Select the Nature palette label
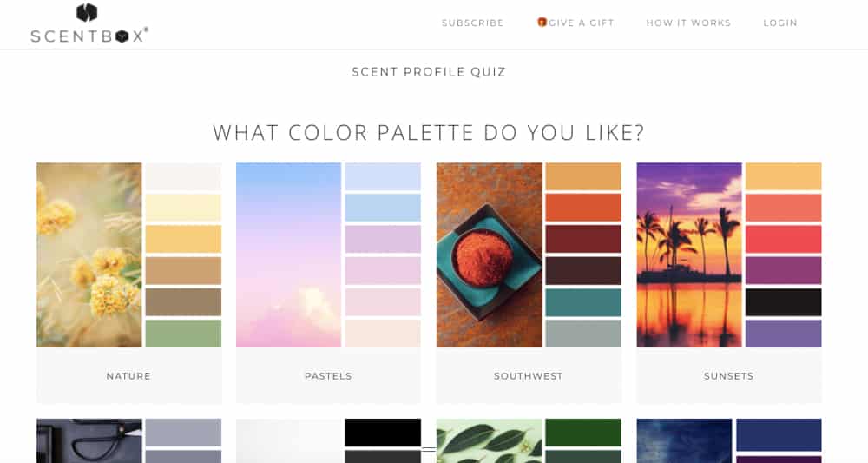Image resolution: width=868 pixels, height=463 pixels. pos(128,376)
